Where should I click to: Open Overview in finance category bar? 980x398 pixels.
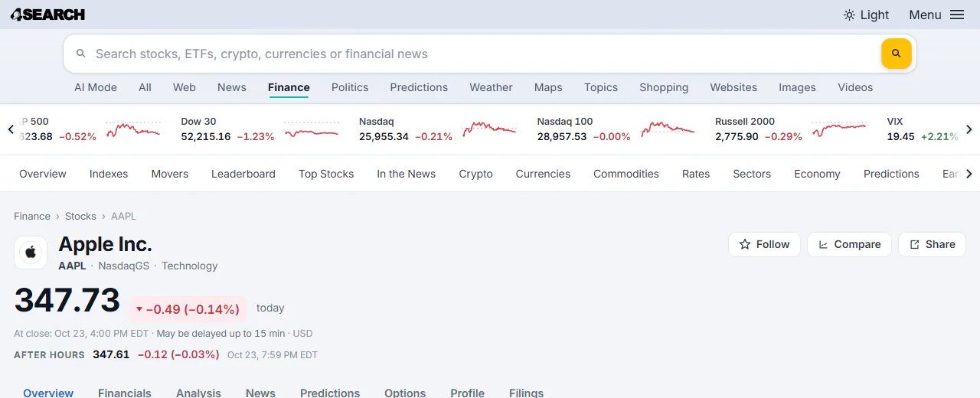pyautogui.click(x=43, y=174)
